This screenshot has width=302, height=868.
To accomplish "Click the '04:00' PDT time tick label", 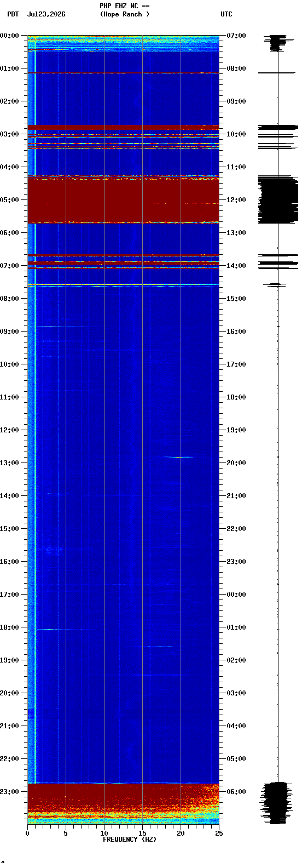I will click(9, 167).
